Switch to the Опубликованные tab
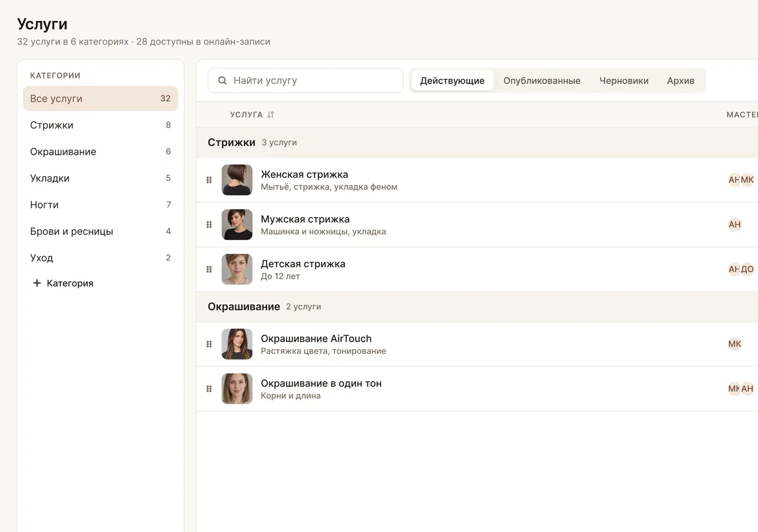This screenshot has height=532, width=758. pyautogui.click(x=542, y=81)
